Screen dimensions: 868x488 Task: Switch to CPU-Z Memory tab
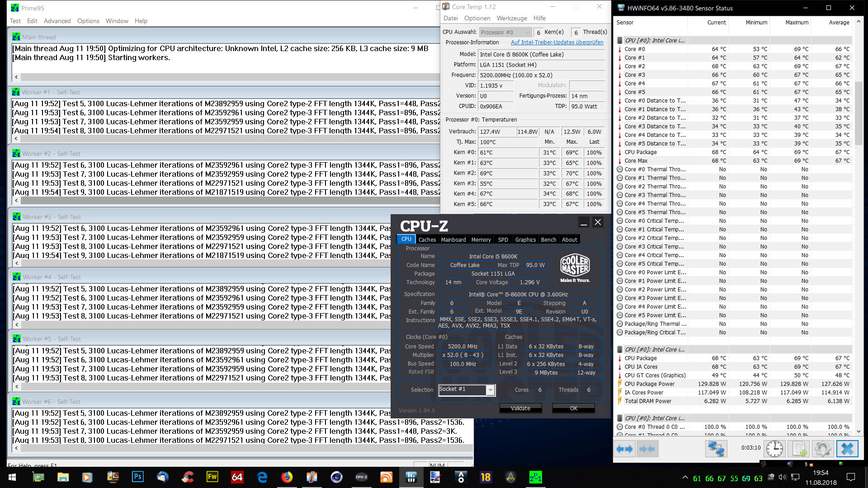point(481,239)
